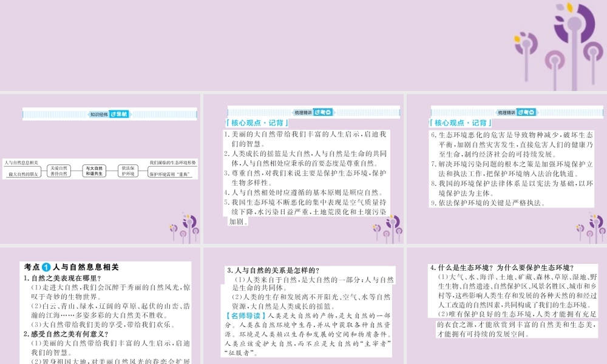Select the 人与自然息息相关 mind map node

[x=21, y=163]
